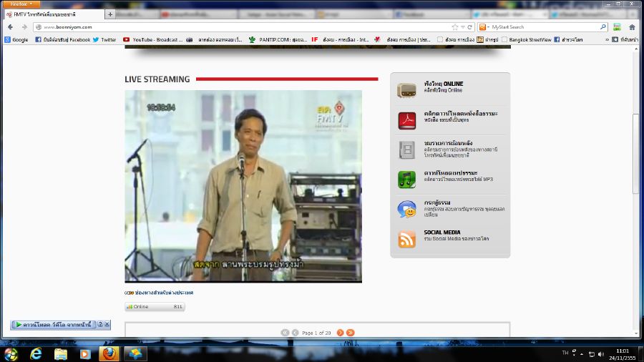Launch Internet Explorer from the taskbar

coord(36,353)
